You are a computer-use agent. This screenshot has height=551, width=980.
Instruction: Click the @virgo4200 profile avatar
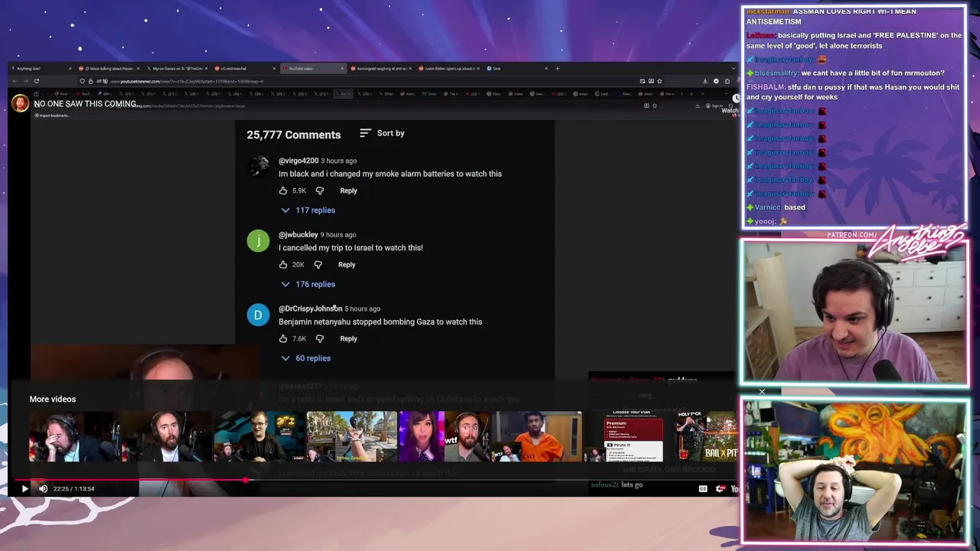click(259, 167)
